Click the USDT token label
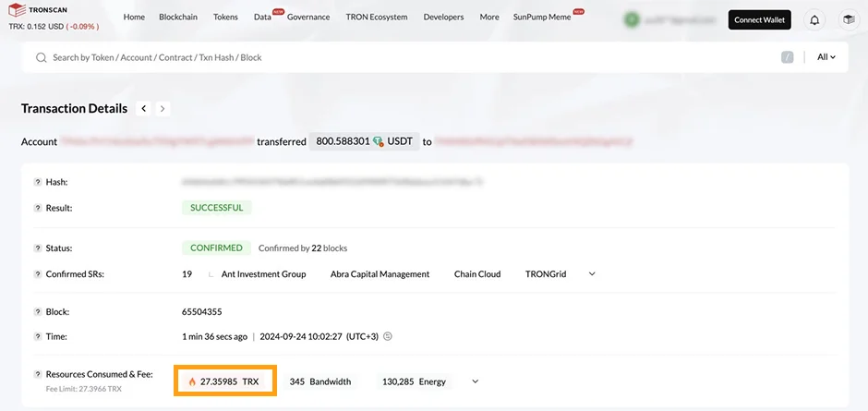868x411 pixels. 400,142
